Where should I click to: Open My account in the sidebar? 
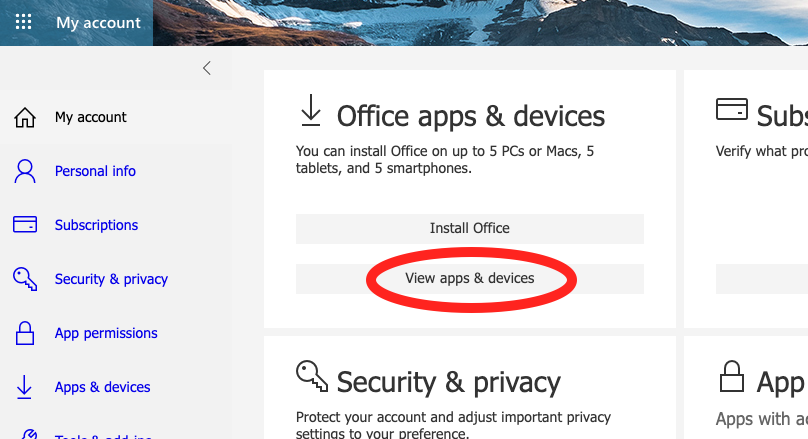point(90,117)
